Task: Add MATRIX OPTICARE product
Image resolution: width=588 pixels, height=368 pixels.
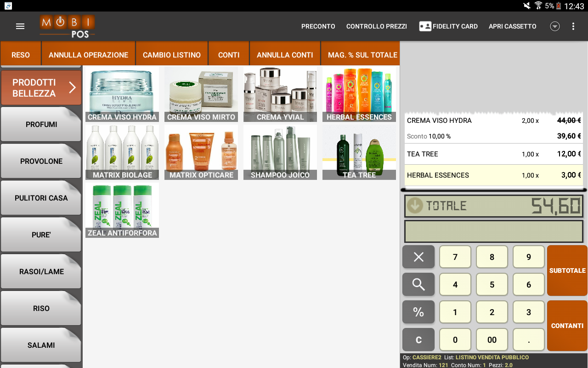Action: click(x=201, y=152)
